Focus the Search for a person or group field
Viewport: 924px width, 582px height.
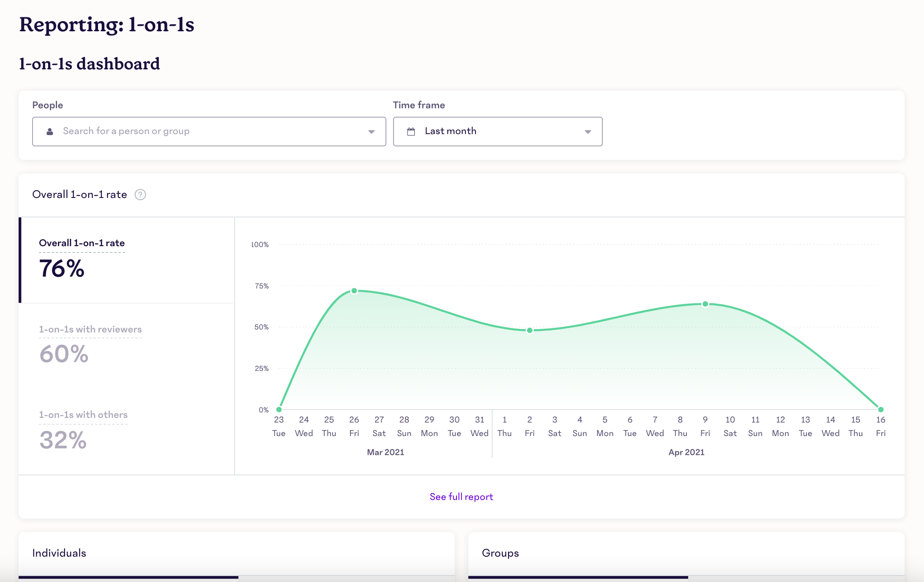click(x=209, y=132)
